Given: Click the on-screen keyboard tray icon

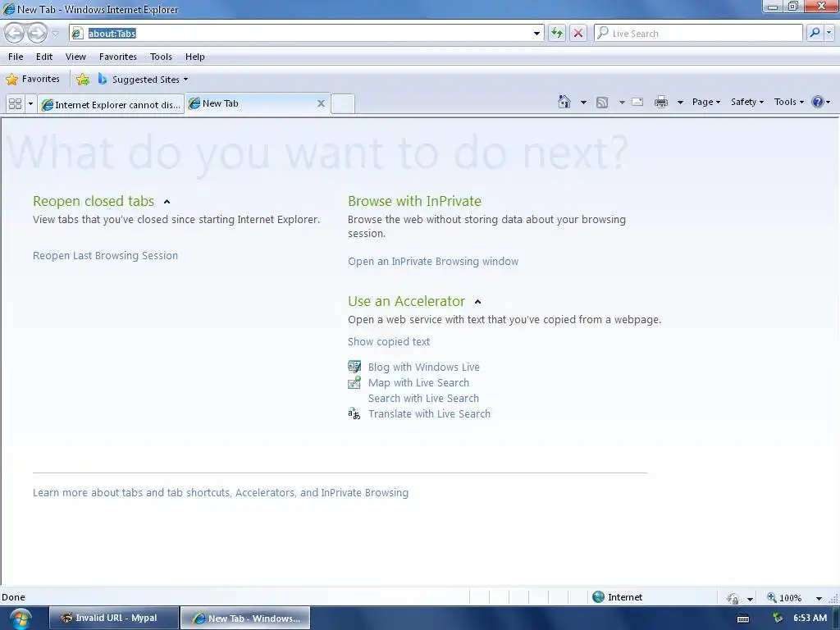Looking at the screenshot, I should [743, 619].
